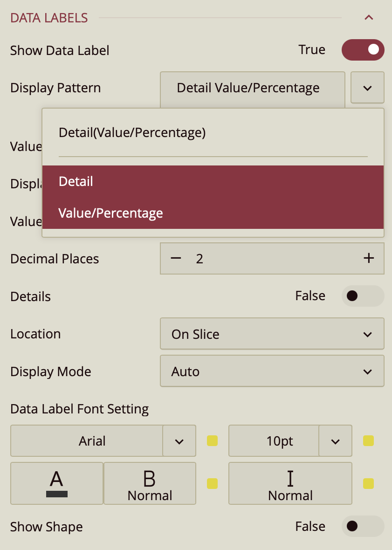Increase decimal places with plus icon
The image size is (392, 550).
pyautogui.click(x=369, y=258)
